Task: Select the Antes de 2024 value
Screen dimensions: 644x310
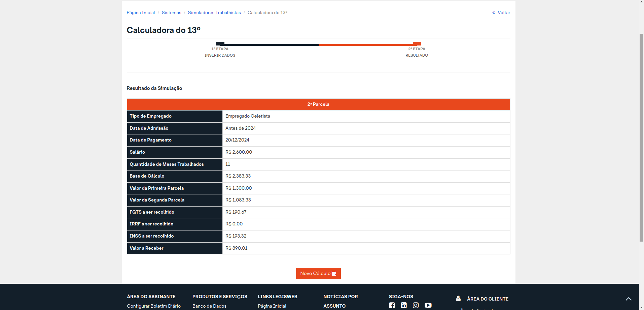Action: 241,128
